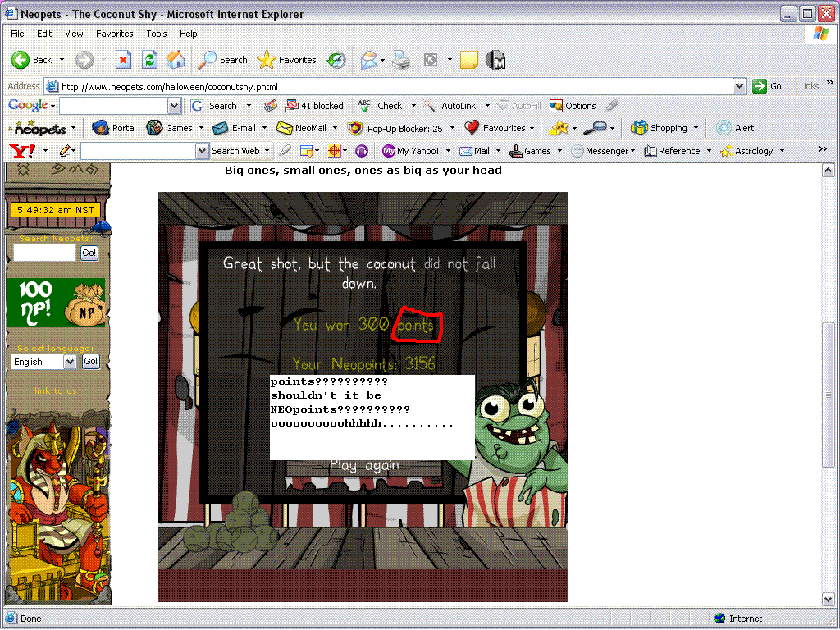Expand the Back button history arrow
This screenshot has height=630, width=840.
(62, 60)
